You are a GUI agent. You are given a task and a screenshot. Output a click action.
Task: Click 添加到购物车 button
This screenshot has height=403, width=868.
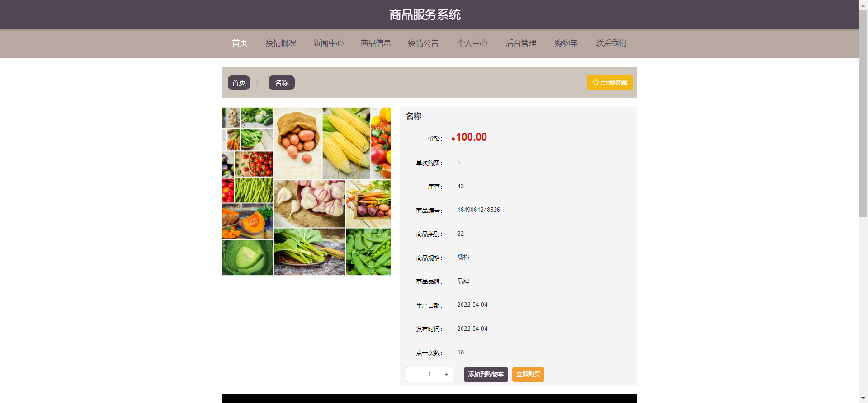(486, 375)
